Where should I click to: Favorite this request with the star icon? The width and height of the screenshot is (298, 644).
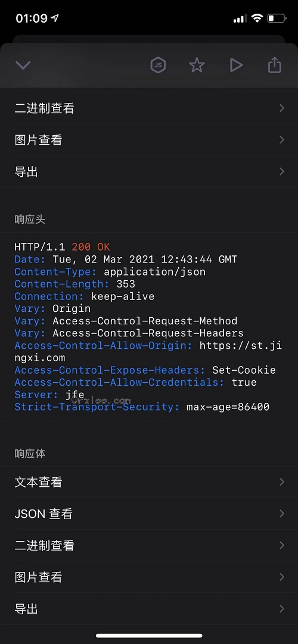click(197, 65)
